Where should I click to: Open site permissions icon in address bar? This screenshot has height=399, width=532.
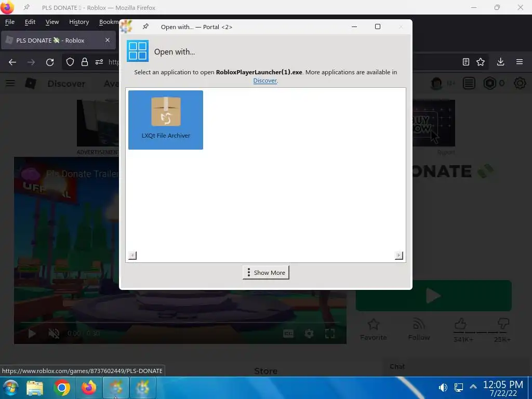[99, 62]
